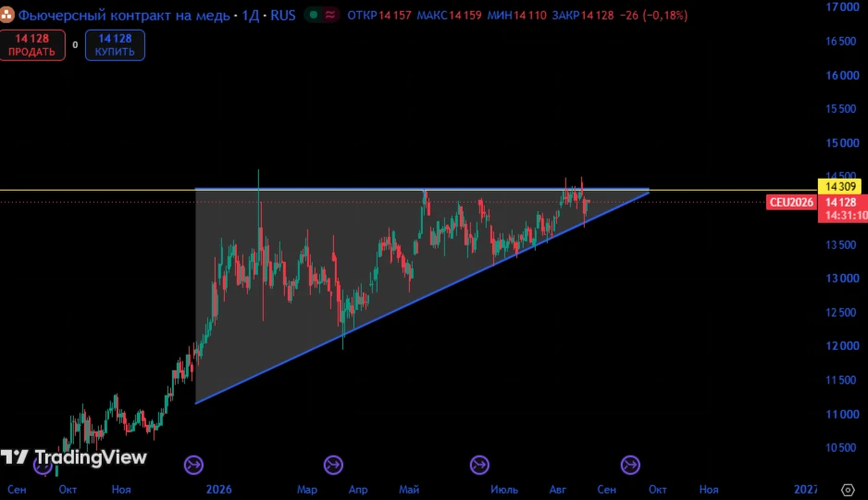Click the 2026 year label on the time axis

pyautogui.click(x=218, y=490)
